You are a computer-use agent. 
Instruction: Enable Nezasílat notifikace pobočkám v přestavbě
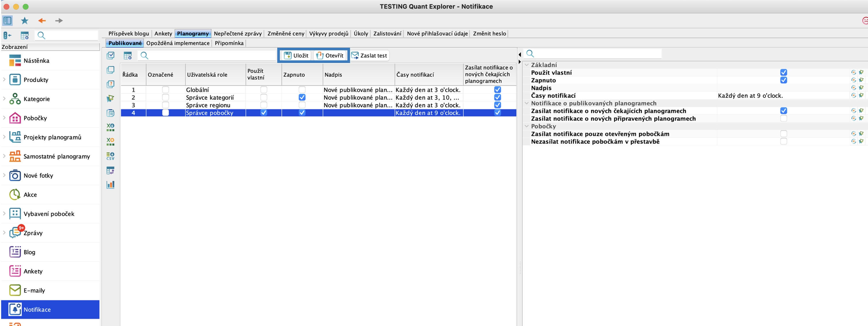783,141
